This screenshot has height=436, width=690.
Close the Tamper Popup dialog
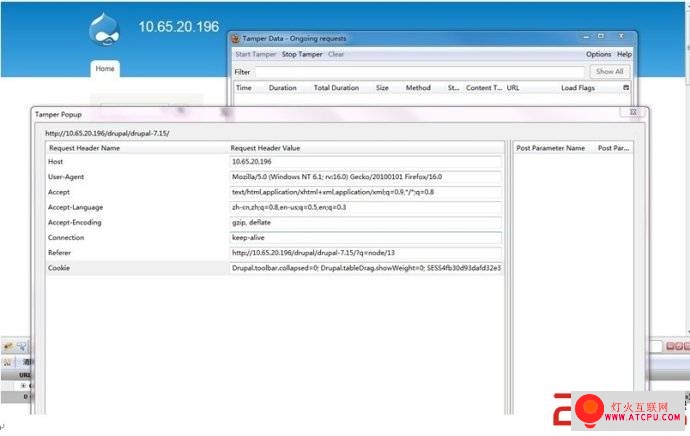[633, 112]
